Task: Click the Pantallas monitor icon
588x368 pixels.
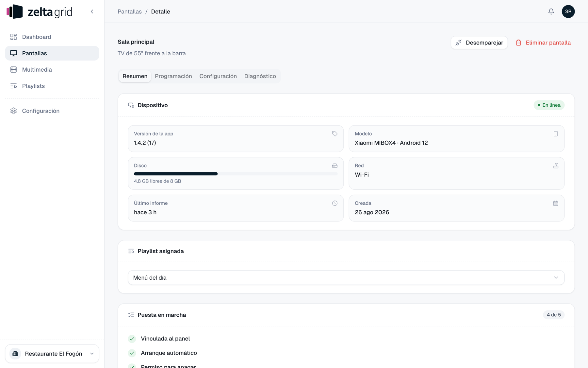Action: (x=13, y=53)
